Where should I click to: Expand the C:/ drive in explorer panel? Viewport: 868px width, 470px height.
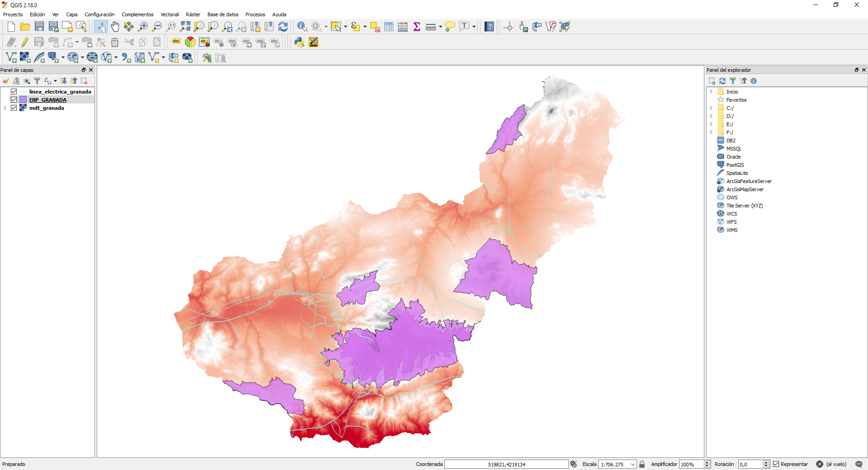(711, 108)
